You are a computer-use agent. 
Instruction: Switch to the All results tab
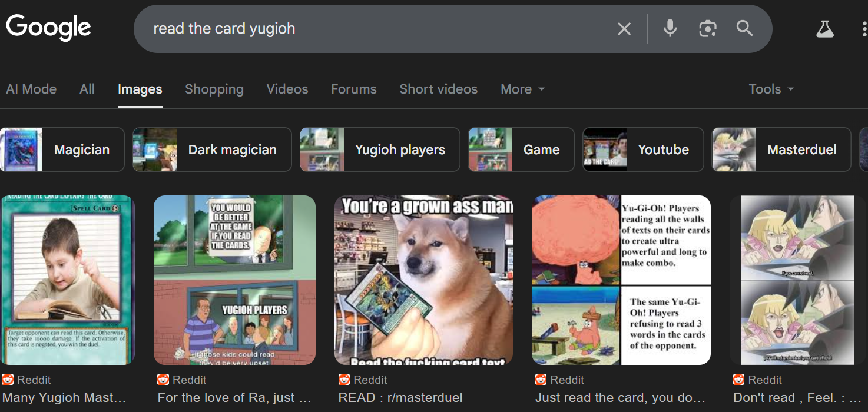pos(87,89)
